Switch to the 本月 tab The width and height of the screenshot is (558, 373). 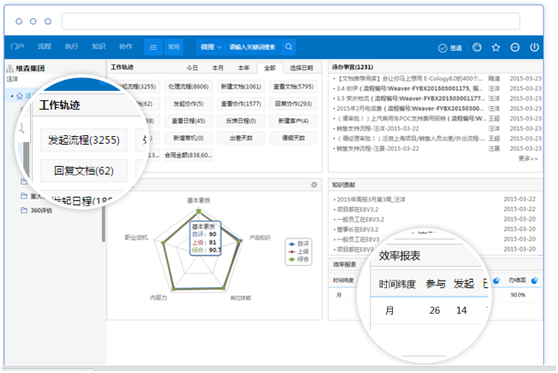[x=218, y=68]
